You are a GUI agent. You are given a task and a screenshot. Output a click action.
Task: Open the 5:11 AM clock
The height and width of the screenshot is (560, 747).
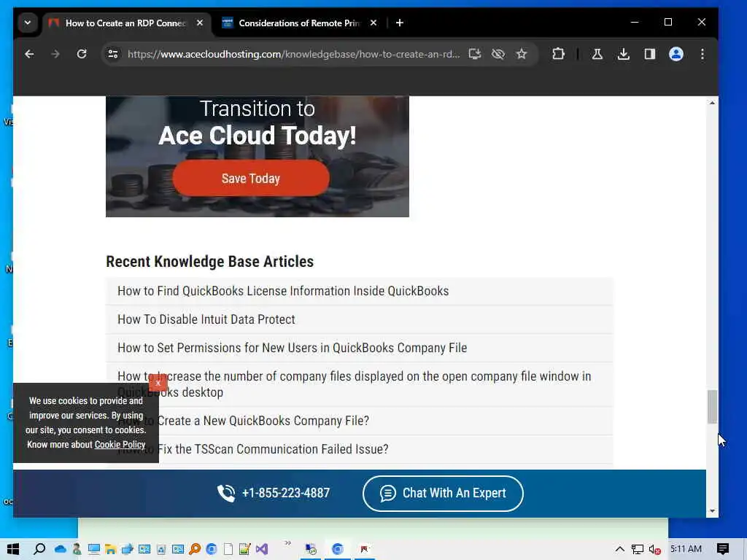pos(686,549)
